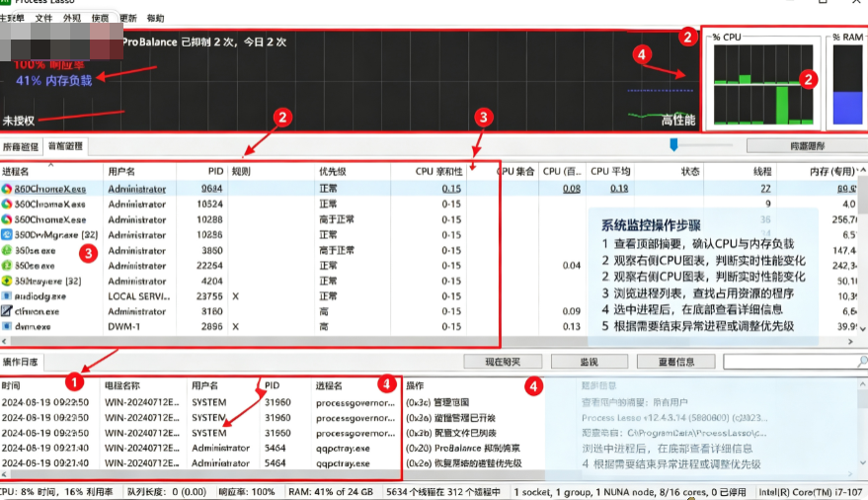Click the ProBalance 已抑制 2 次 status text
The image size is (868, 500).
(204, 42)
